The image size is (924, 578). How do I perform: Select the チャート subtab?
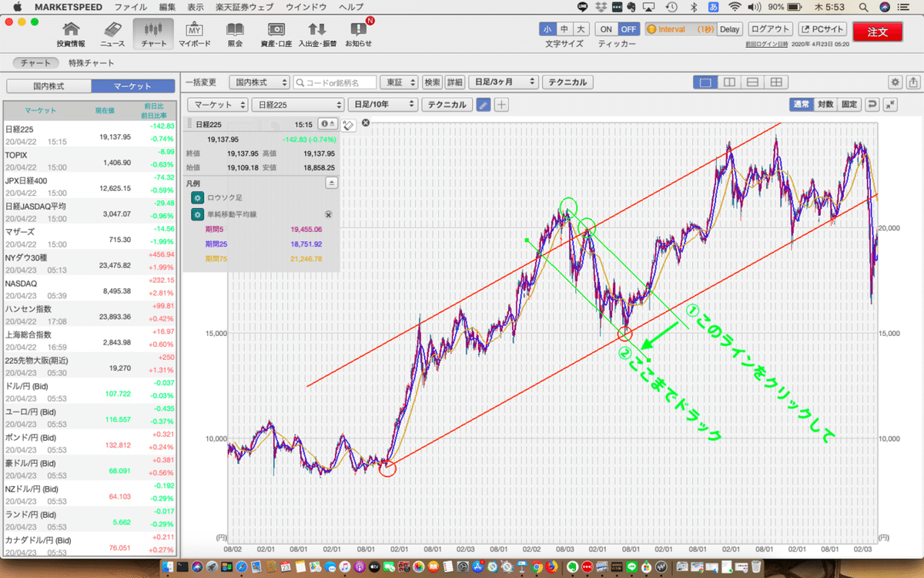[36, 63]
